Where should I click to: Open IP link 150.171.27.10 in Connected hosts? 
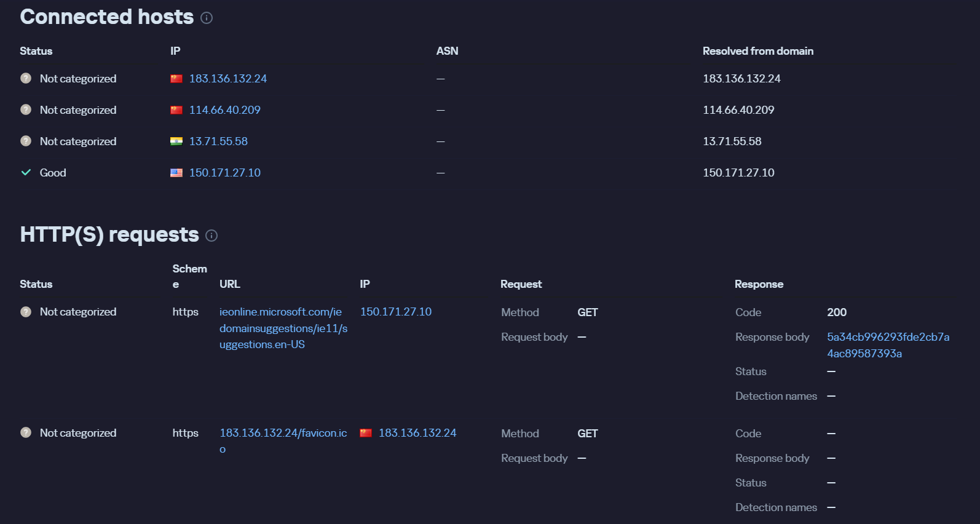225,173
